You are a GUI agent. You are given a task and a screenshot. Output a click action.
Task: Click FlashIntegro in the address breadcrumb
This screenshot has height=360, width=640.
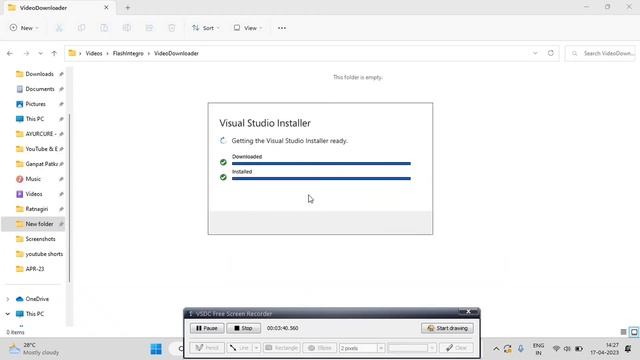pyautogui.click(x=128, y=53)
